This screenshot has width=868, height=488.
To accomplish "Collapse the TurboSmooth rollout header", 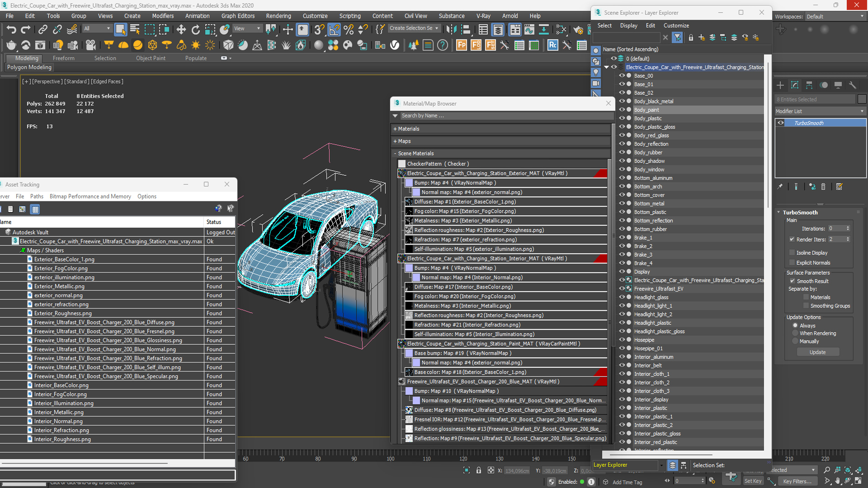I will pyautogui.click(x=800, y=212).
